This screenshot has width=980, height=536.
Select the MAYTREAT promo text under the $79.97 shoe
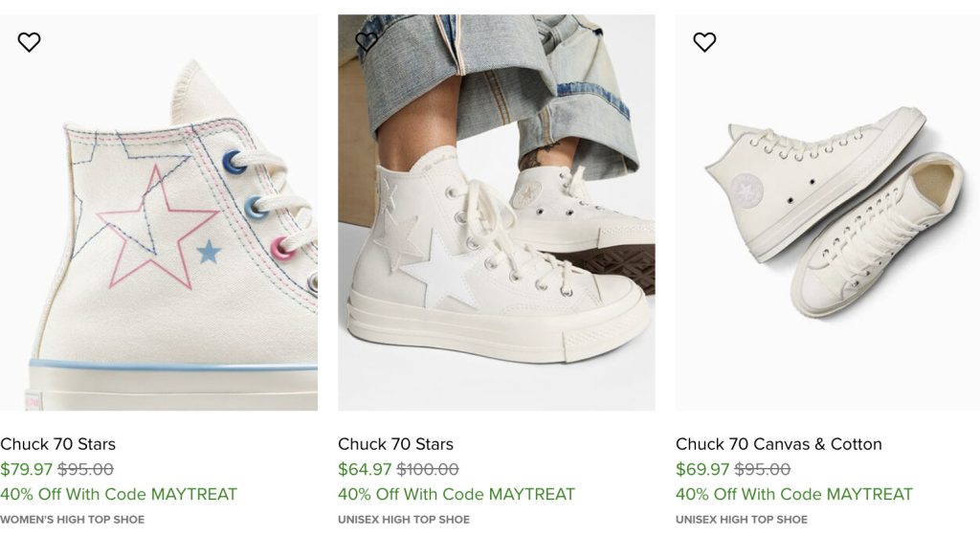click(119, 495)
